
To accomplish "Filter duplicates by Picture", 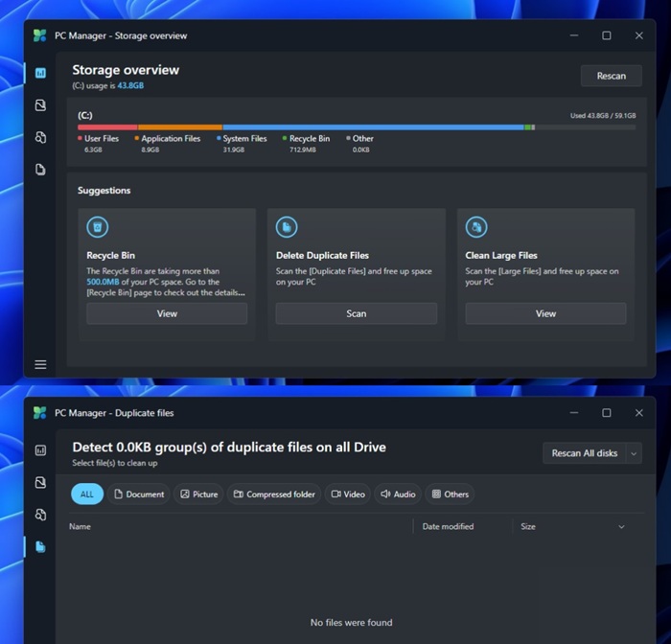I will [198, 494].
